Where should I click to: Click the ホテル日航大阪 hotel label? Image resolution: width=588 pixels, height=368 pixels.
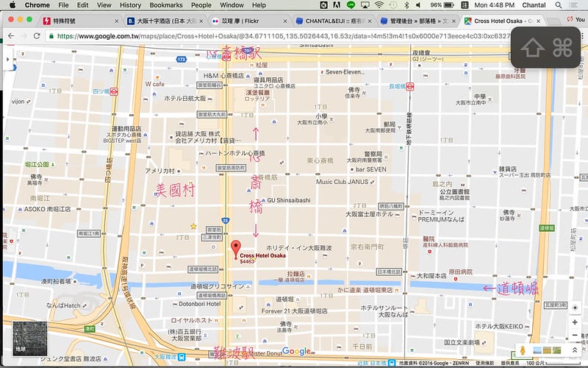click(x=185, y=99)
